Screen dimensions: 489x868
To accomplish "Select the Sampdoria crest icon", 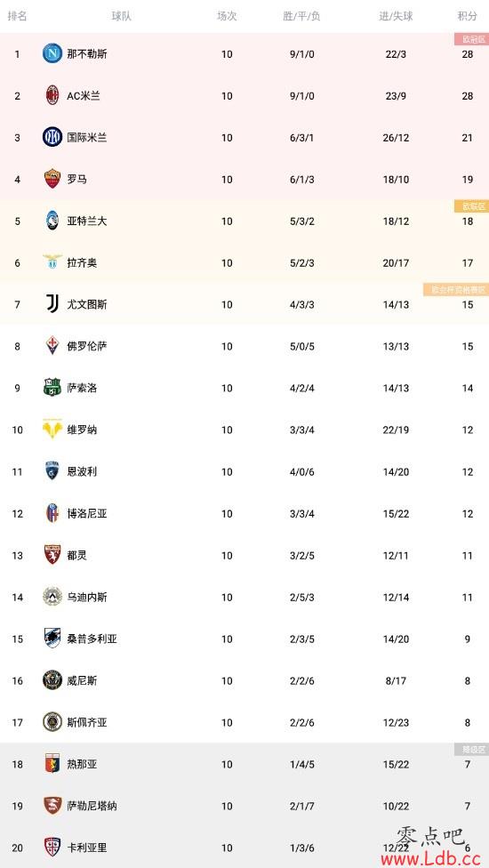I will click(52, 639).
